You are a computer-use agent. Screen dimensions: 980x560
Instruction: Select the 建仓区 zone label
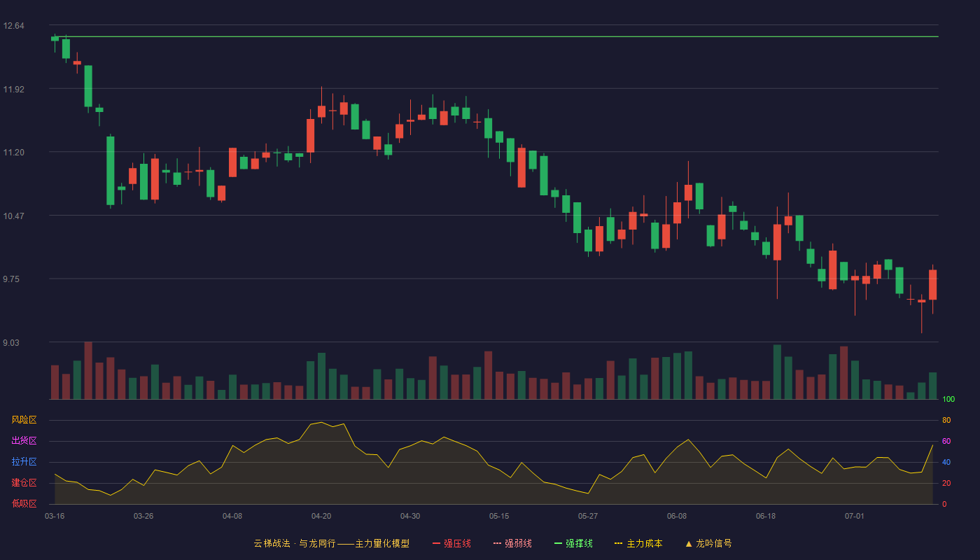click(x=24, y=483)
